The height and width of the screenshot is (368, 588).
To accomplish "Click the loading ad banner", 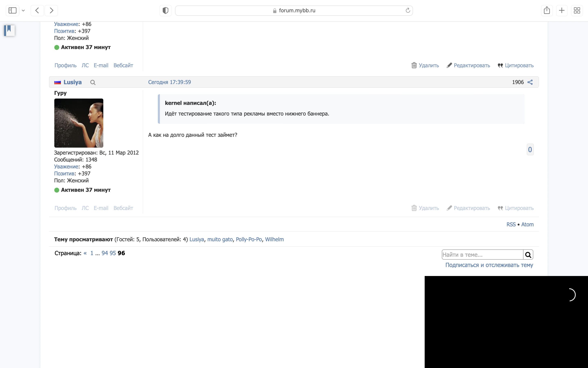I will pyautogui.click(x=506, y=322).
